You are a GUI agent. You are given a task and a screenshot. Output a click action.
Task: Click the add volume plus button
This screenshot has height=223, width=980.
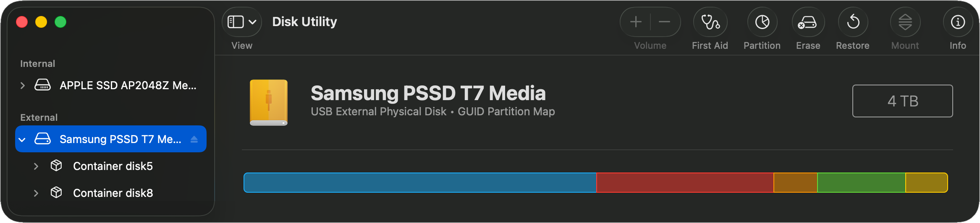click(636, 22)
